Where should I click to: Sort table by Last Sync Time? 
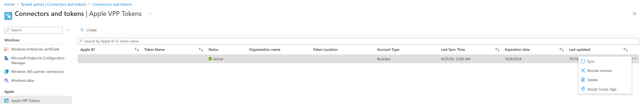pos(497,49)
